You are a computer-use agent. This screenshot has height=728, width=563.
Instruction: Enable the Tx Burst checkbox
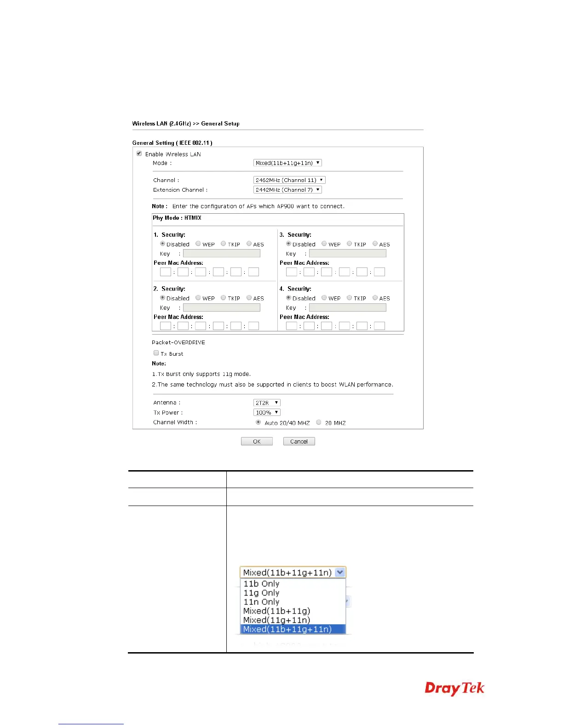tap(156, 353)
